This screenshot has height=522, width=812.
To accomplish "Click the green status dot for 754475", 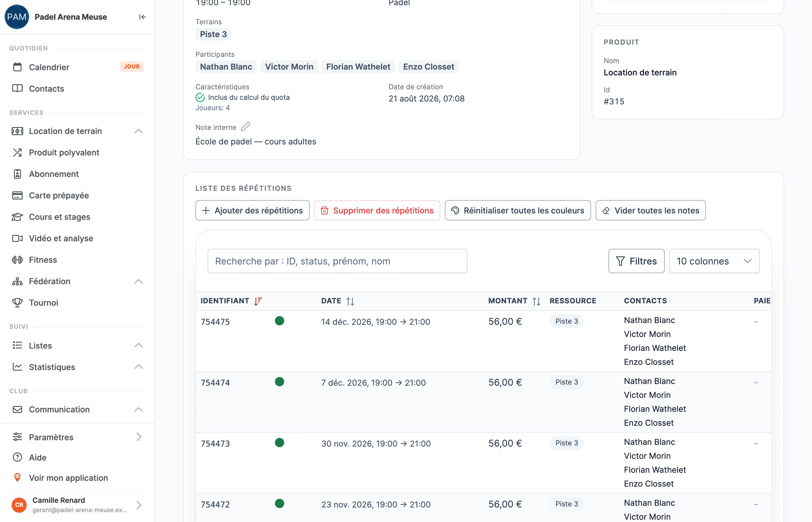I will (280, 321).
